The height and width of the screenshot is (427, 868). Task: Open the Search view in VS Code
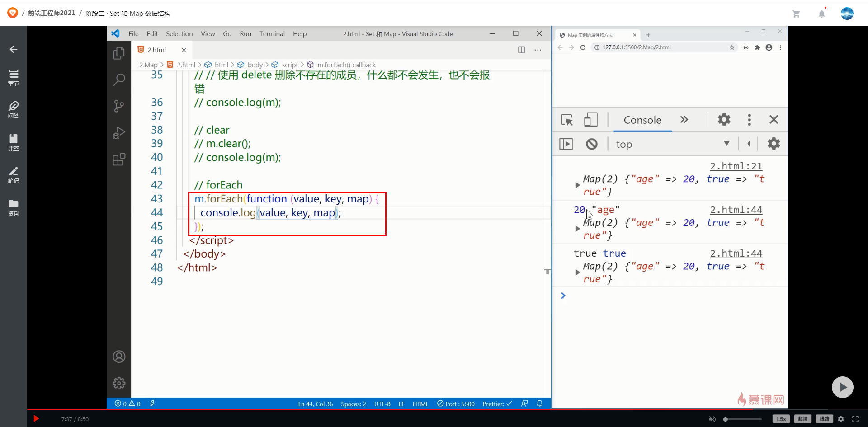coord(119,80)
